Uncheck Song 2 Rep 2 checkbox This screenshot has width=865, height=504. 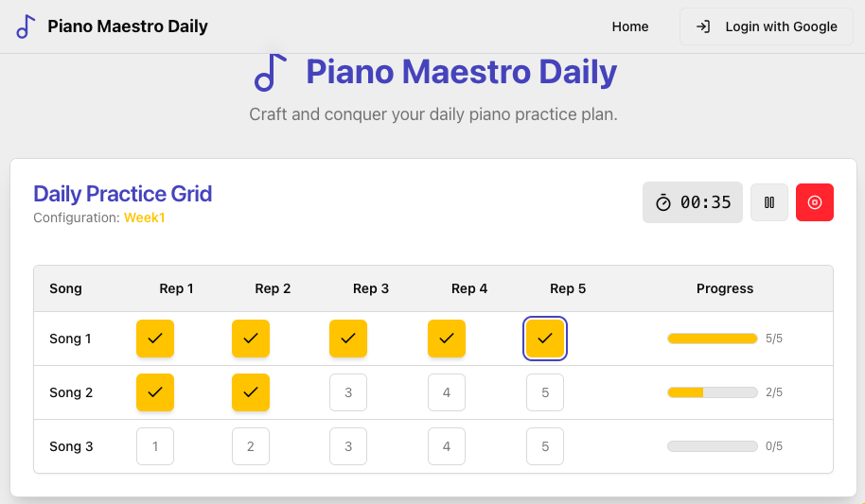tap(251, 392)
